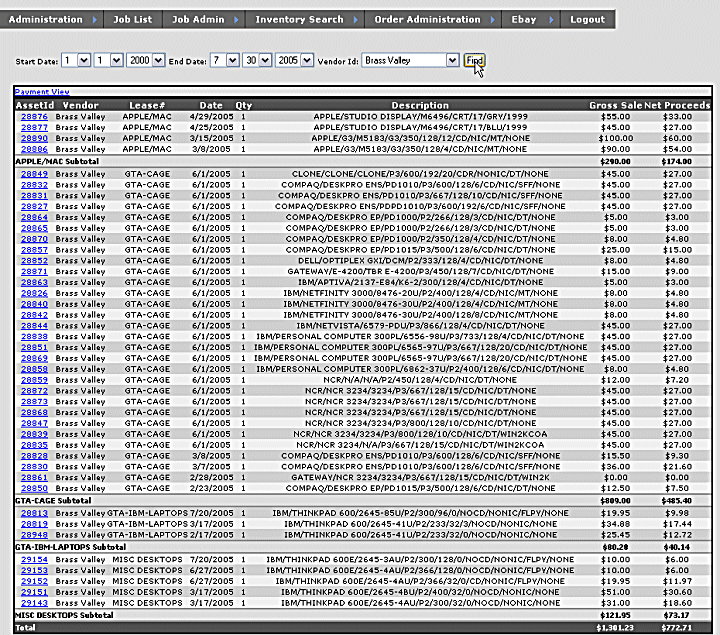Open asset 29153 link
The width and height of the screenshot is (720, 635).
pyautogui.click(x=34, y=570)
